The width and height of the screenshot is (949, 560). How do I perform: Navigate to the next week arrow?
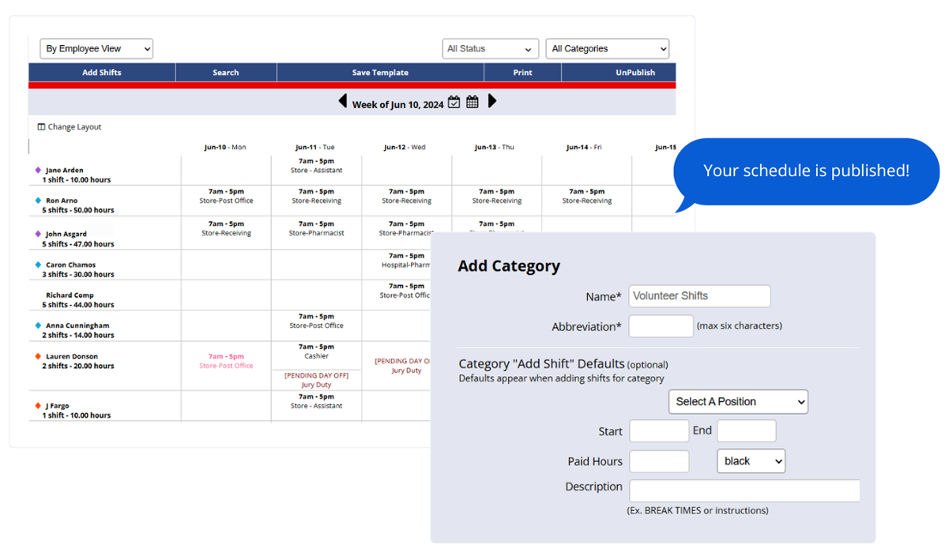tap(492, 101)
